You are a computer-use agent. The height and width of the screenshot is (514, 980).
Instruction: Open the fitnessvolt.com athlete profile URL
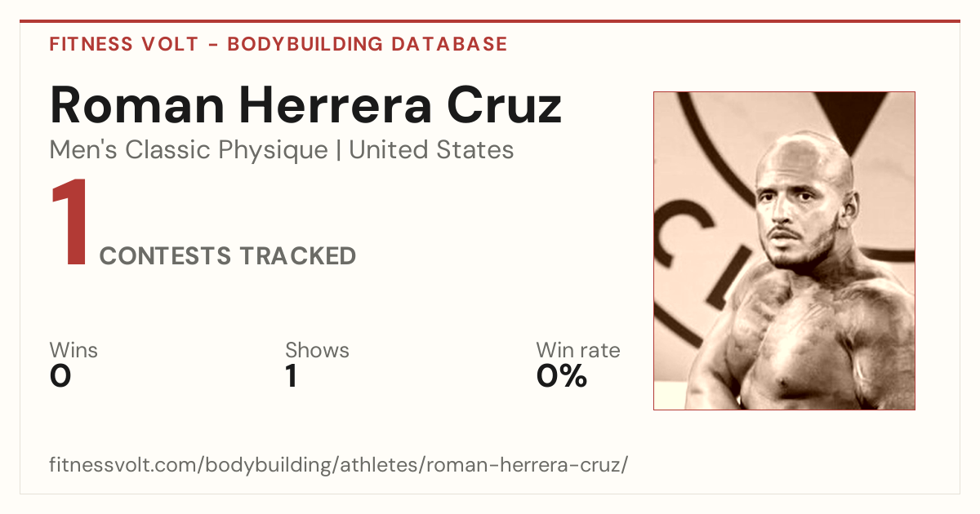[x=339, y=466]
